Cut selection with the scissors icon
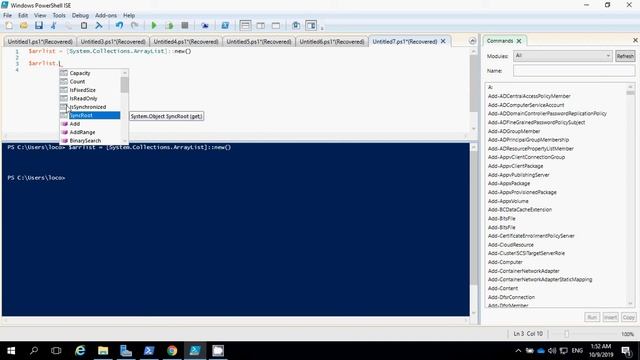 pyautogui.click(x=53, y=26)
